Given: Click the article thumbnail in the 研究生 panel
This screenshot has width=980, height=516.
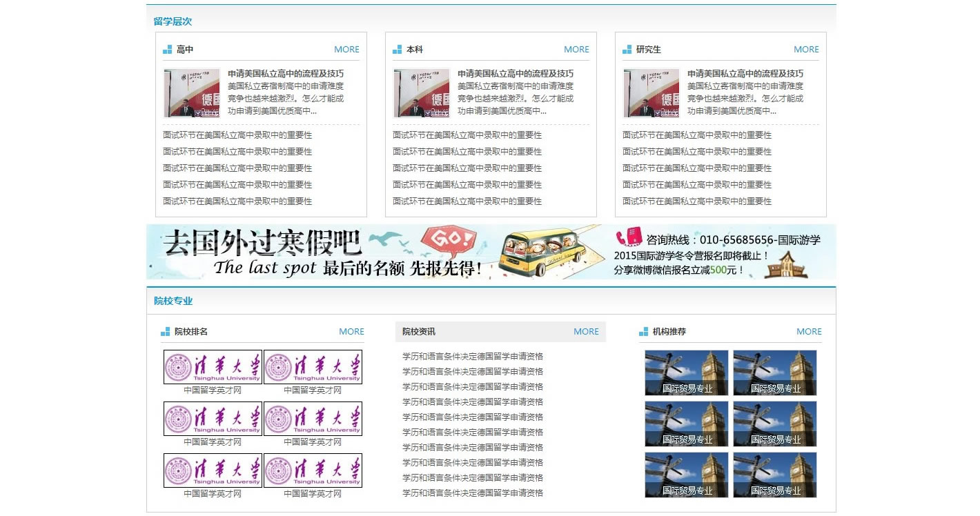Looking at the screenshot, I should point(651,92).
